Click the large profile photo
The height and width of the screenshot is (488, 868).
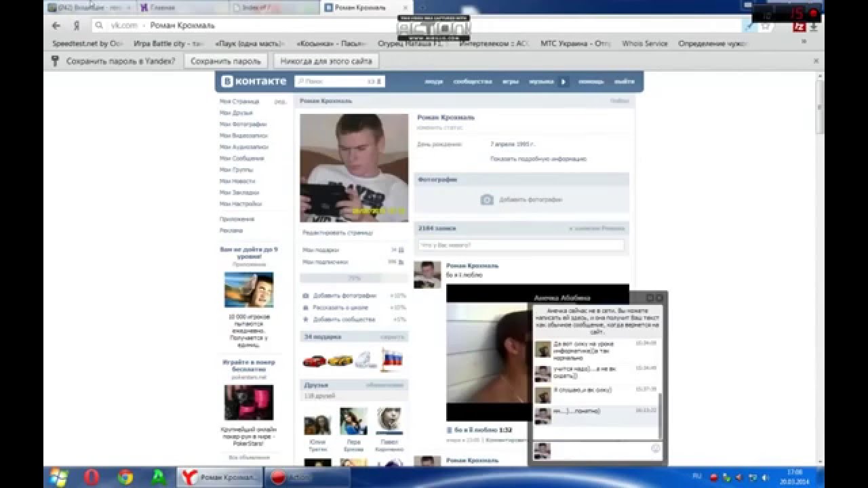pos(354,168)
